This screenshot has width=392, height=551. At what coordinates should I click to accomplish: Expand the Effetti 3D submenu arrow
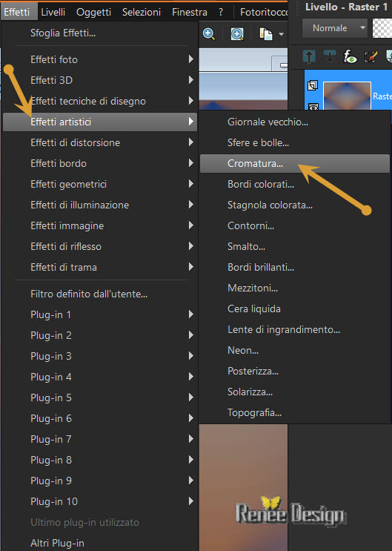click(190, 80)
